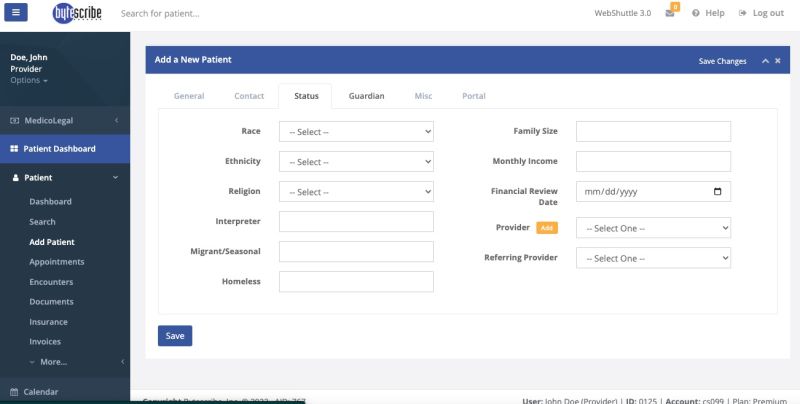The height and width of the screenshot is (404, 800).
Task: Open calendar picker in Financial Review Date
Action: tap(717, 192)
